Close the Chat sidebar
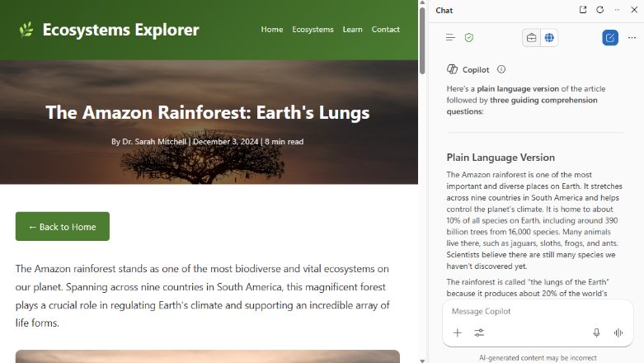The height and width of the screenshot is (363, 644). click(634, 10)
